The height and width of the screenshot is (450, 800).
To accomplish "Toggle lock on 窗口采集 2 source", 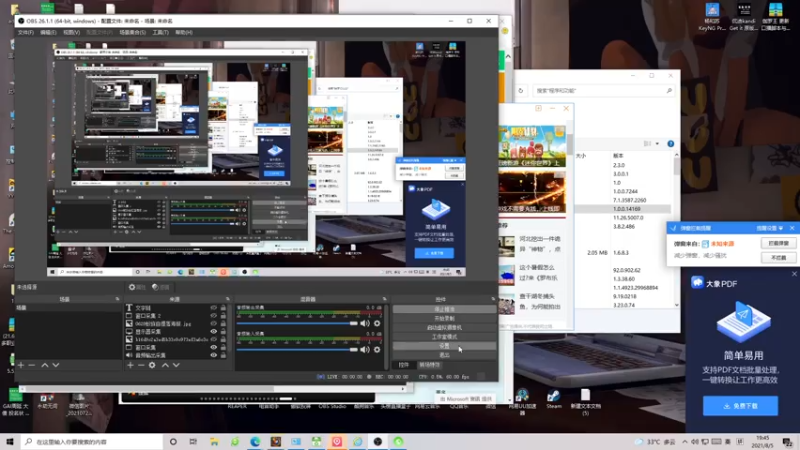I will [223, 316].
